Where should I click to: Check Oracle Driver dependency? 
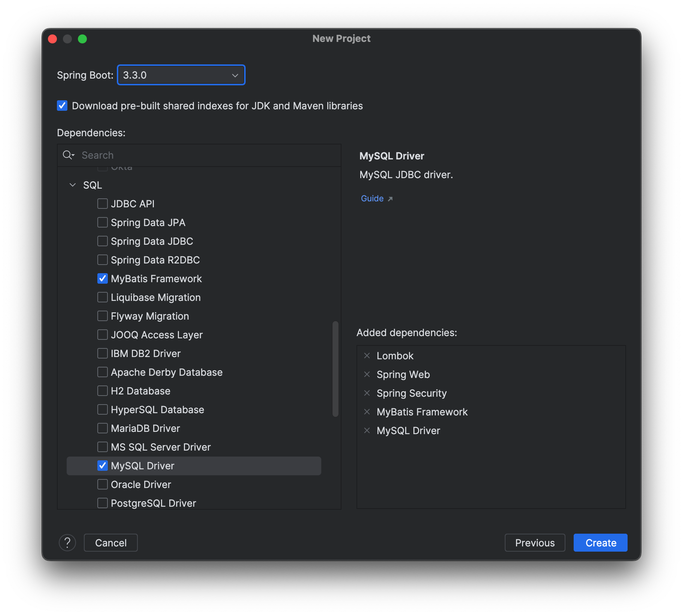(103, 484)
